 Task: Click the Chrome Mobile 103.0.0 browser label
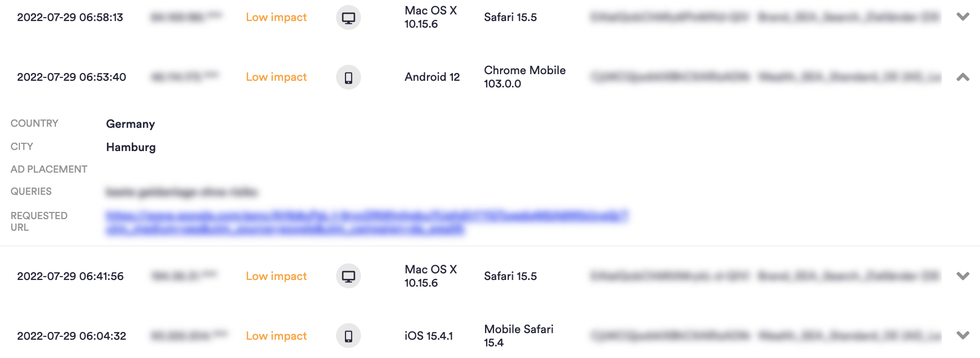[x=525, y=77]
